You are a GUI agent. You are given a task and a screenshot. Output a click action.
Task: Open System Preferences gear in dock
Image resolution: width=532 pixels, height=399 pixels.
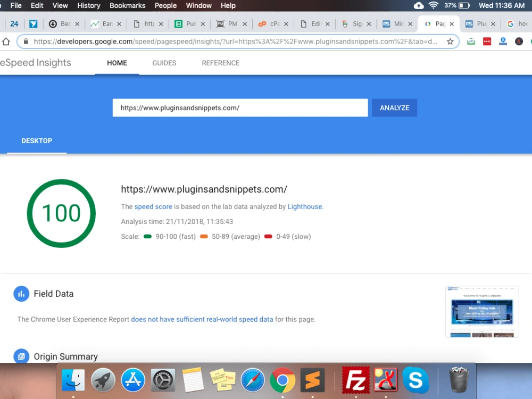(163, 380)
